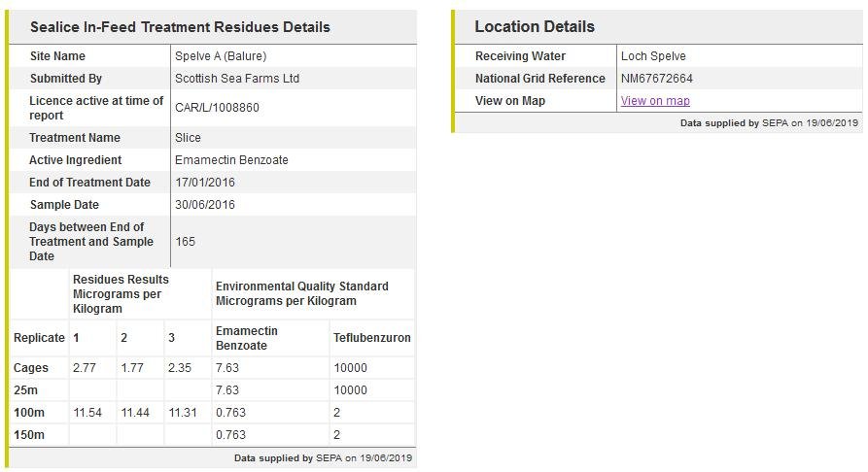This screenshot has width=868, height=472.
Task: Click the Teflubenzuron column header
Action: tap(371, 338)
